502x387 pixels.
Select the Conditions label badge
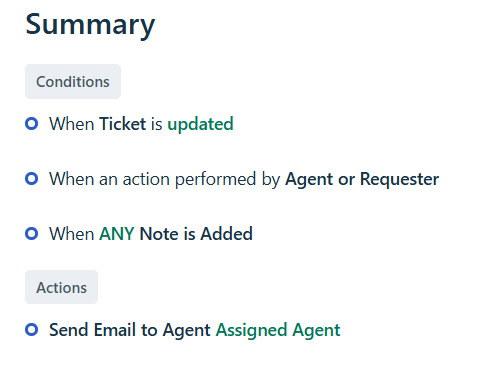(x=73, y=82)
